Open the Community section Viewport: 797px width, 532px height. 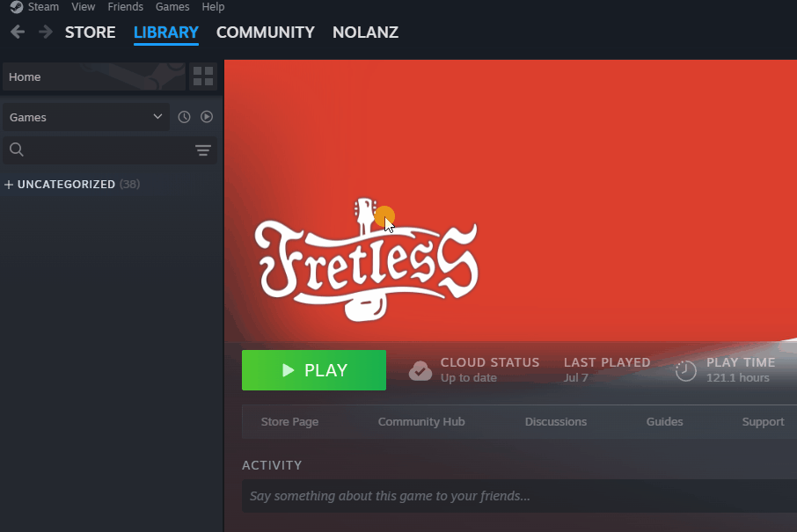pos(266,33)
